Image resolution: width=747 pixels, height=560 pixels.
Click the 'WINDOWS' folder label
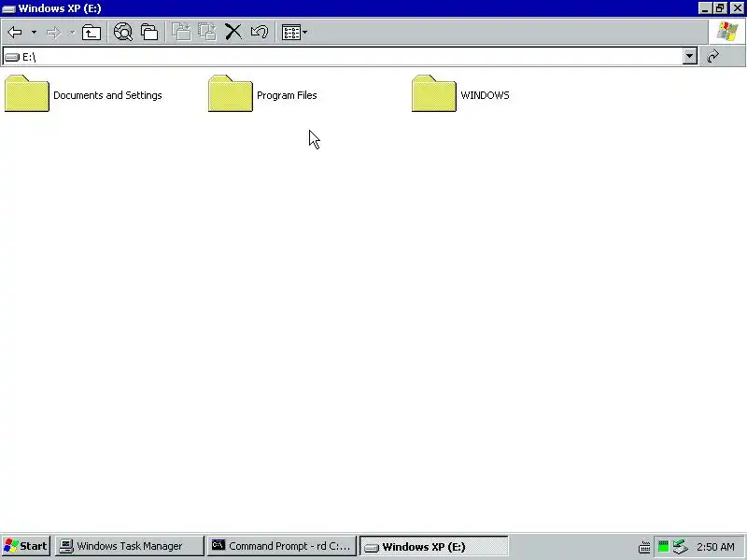pyautogui.click(x=485, y=95)
